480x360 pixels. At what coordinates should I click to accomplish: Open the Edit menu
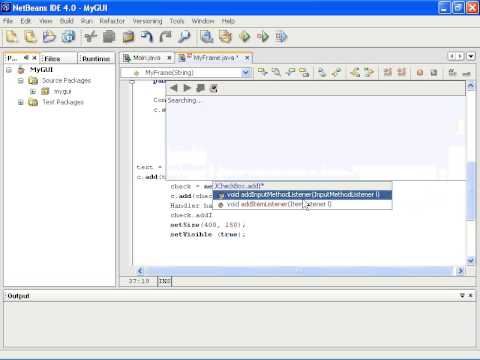pos(26,21)
